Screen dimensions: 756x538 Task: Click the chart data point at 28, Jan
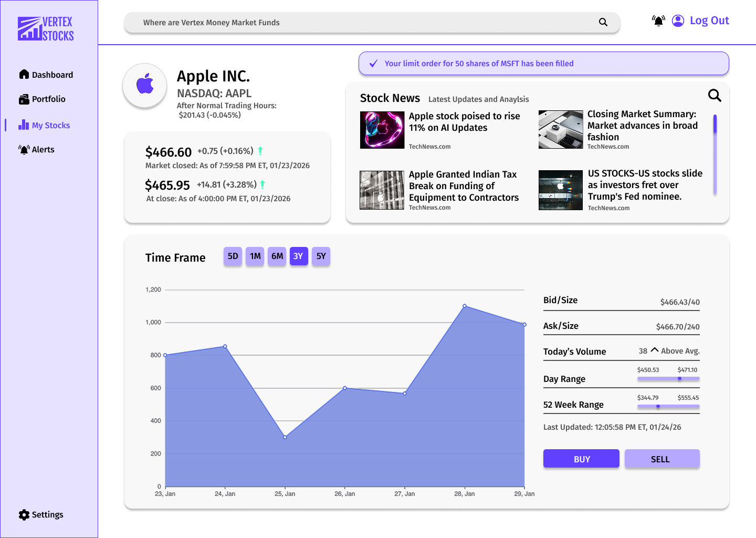point(465,306)
